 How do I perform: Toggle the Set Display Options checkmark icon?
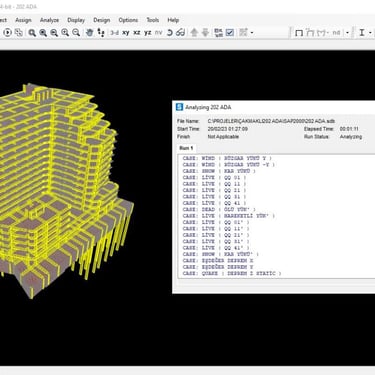click(x=230, y=32)
